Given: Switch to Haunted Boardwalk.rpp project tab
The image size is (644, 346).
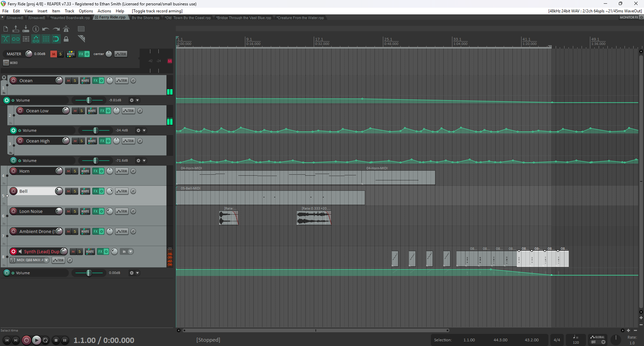Looking at the screenshot, I should [x=70, y=18].
